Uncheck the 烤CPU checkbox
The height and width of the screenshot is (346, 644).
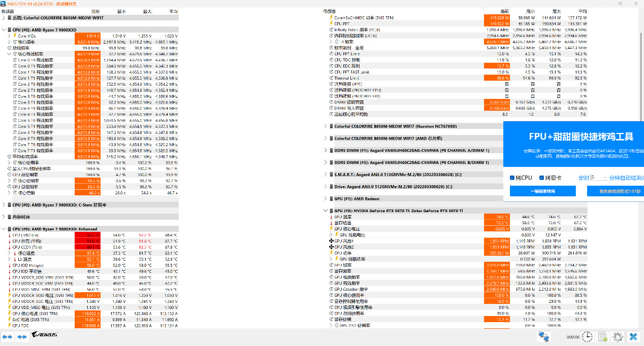tap(512, 178)
